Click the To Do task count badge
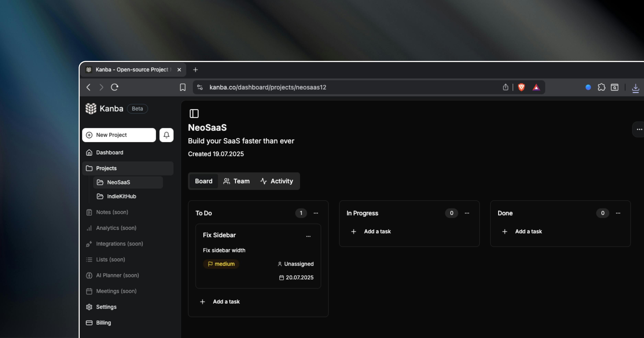The height and width of the screenshot is (338, 644). point(301,213)
